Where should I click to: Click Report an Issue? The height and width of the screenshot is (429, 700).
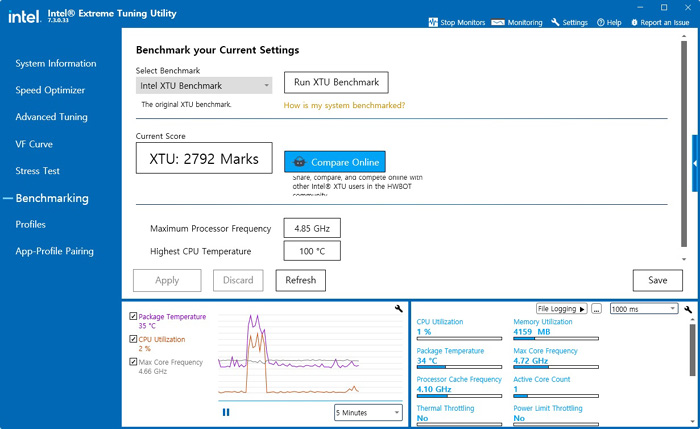[660, 22]
